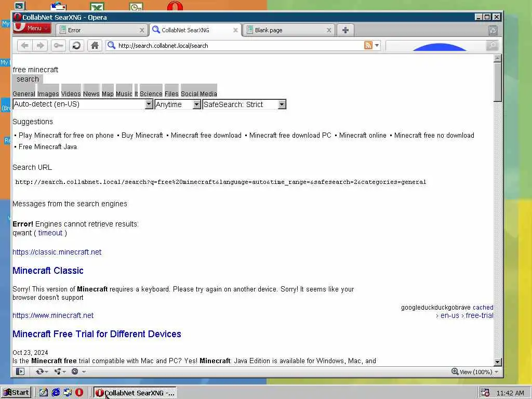The width and height of the screenshot is (532, 399).
Task: Open the View (100%) zoom control
Action: (x=475, y=372)
